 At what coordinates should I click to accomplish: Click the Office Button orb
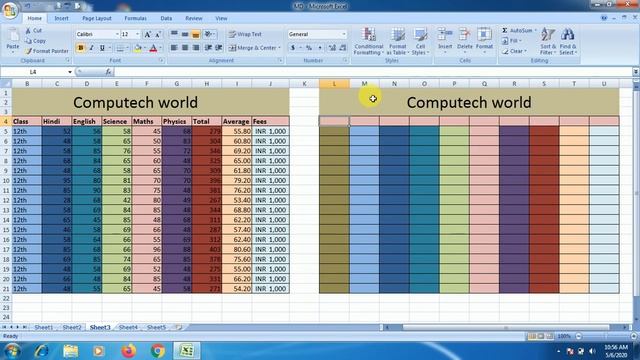(10, 10)
